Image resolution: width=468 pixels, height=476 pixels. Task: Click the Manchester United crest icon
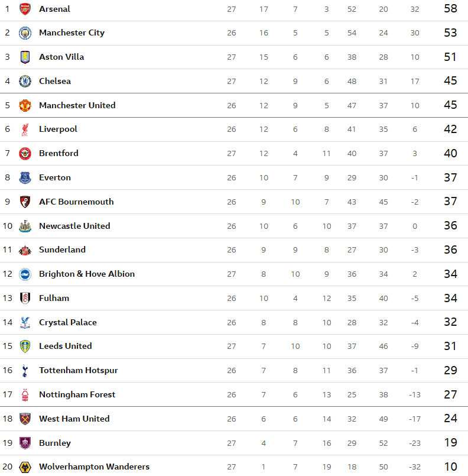click(x=25, y=105)
